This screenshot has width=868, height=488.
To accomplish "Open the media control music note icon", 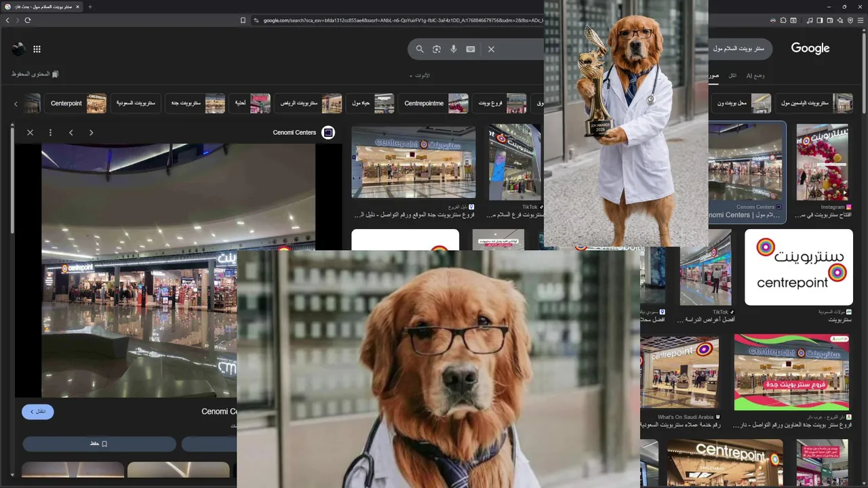I will click(810, 20).
